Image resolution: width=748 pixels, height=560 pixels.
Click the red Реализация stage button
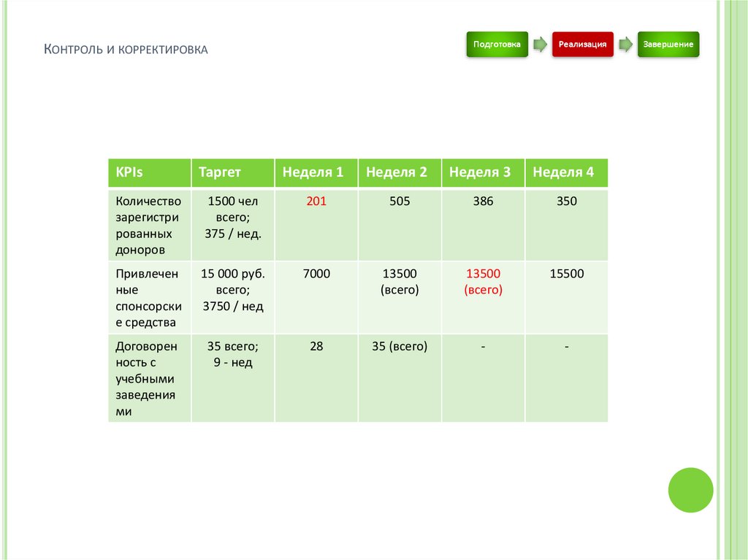tap(582, 45)
